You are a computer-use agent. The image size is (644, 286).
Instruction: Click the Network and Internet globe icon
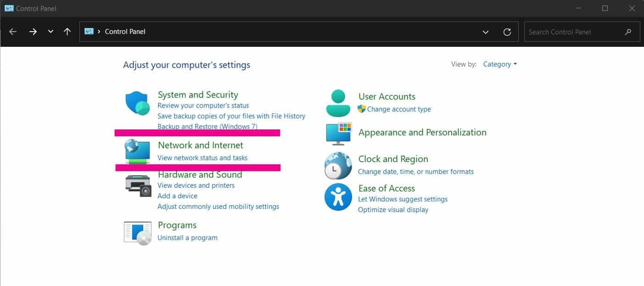pos(138,152)
